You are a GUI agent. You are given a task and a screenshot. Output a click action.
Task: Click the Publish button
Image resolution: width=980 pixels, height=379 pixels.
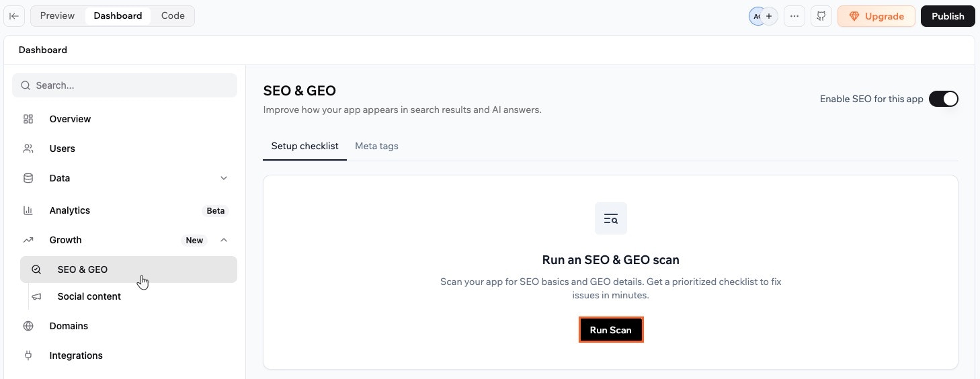pyautogui.click(x=948, y=16)
